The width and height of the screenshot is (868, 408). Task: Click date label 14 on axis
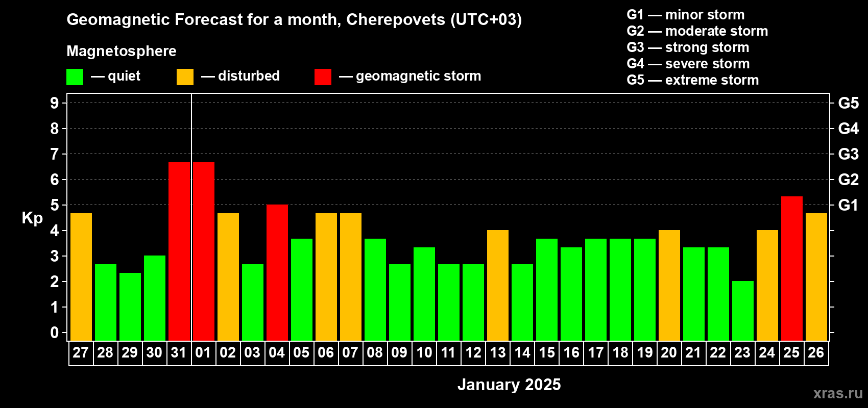[522, 353]
